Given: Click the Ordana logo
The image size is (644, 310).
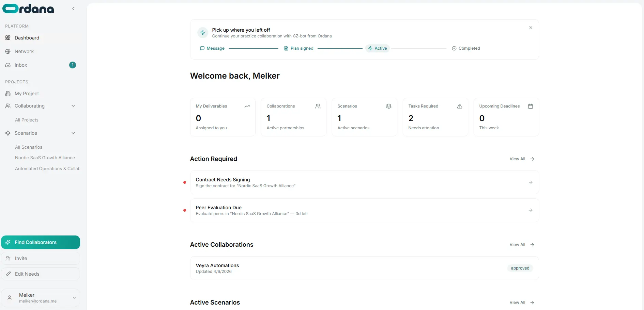Looking at the screenshot, I should (x=28, y=9).
